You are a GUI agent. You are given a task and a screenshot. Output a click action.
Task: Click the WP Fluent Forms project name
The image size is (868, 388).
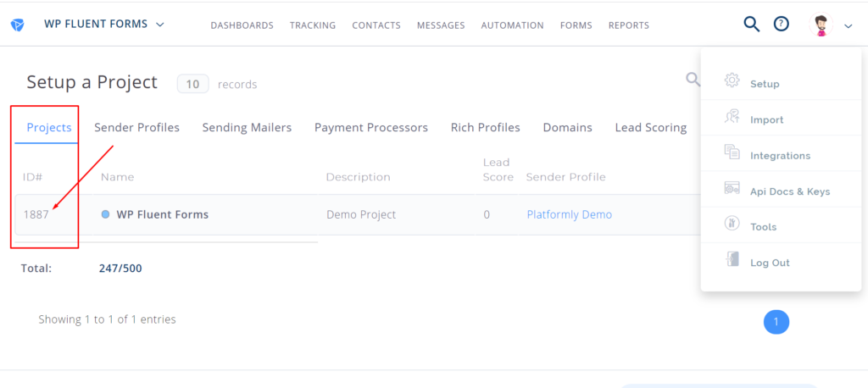click(162, 215)
